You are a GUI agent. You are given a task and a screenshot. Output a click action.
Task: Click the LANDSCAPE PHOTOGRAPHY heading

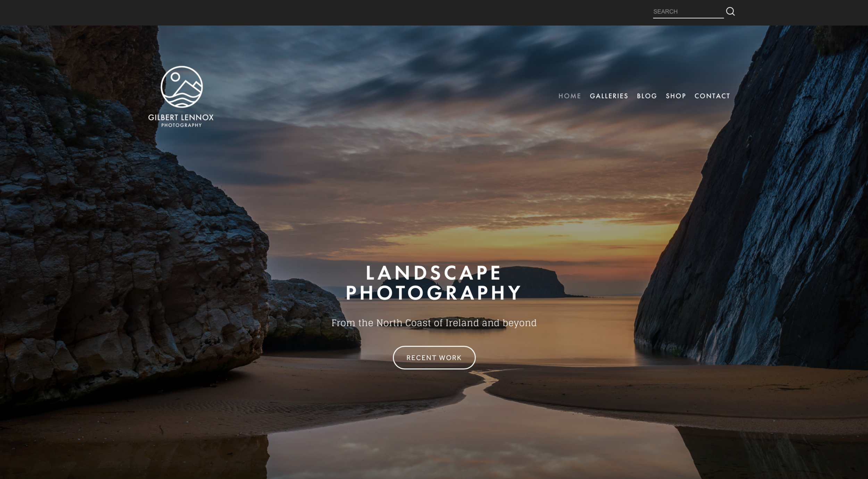(x=434, y=282)
